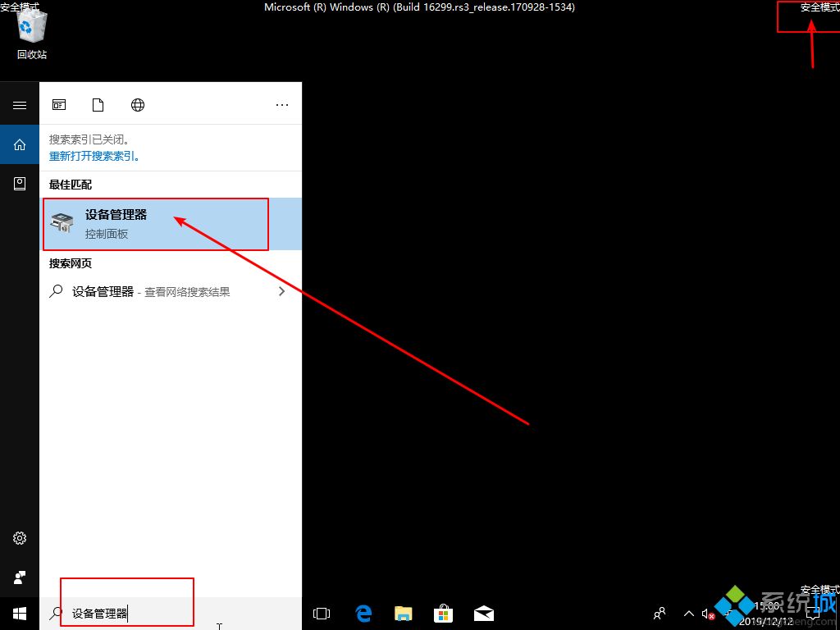Click the '重新打开搜索索引' link
Screen dimensions: 840x630
click(94, 157)
